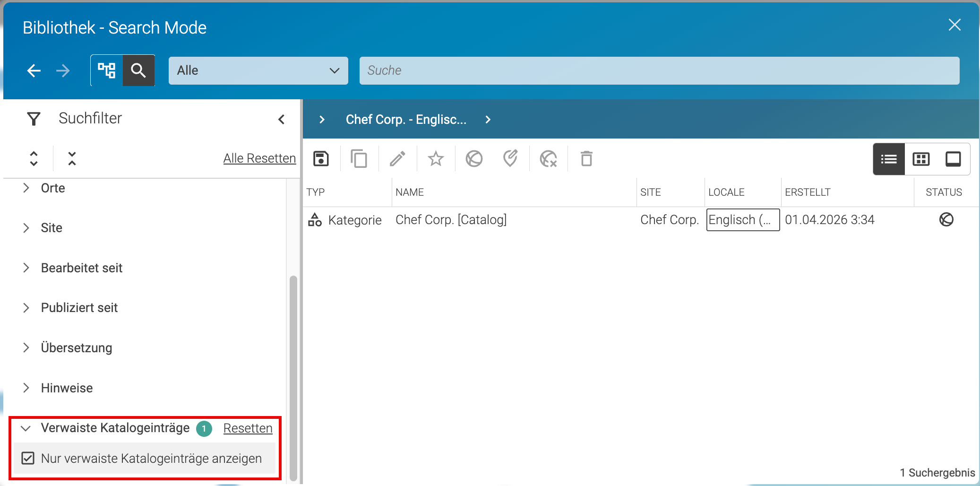Screen dimensions: 980x486
Task: Click the delete trash toolbar icon
Action: point(586,159)
